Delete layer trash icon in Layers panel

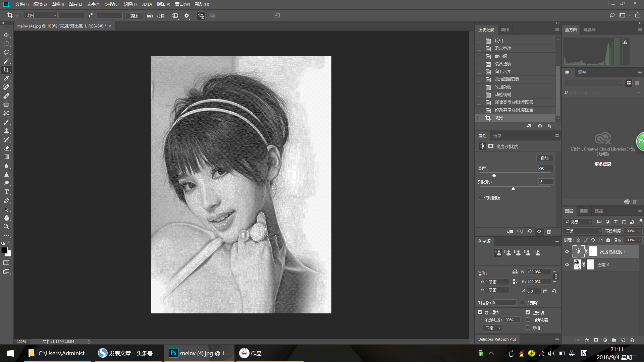[632, 340]
